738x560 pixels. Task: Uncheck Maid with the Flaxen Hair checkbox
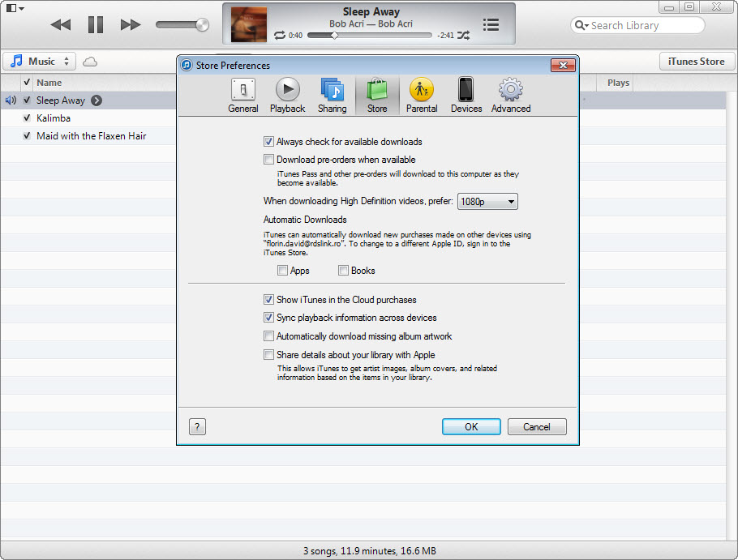click(x=27, y=136)
